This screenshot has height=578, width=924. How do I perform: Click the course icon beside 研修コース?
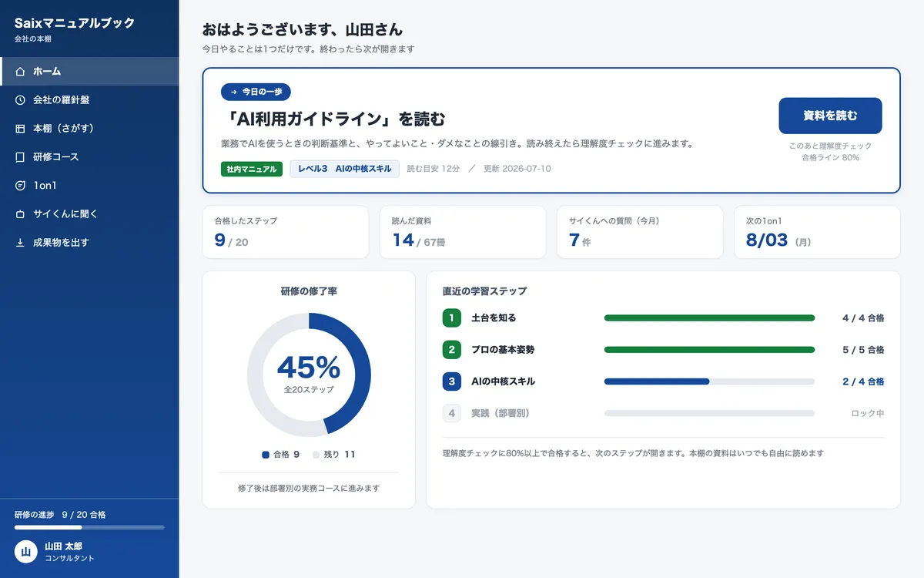point(20,157)
